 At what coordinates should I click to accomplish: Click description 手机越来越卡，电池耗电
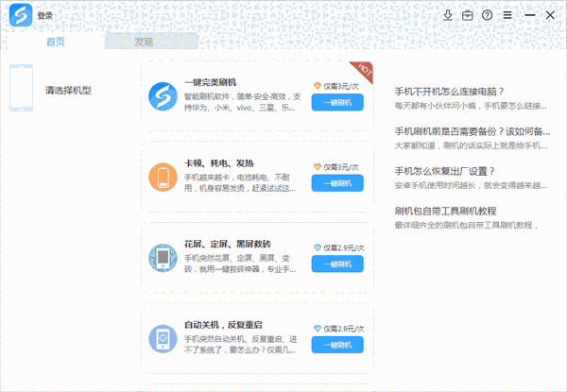(x=240, y=183)
